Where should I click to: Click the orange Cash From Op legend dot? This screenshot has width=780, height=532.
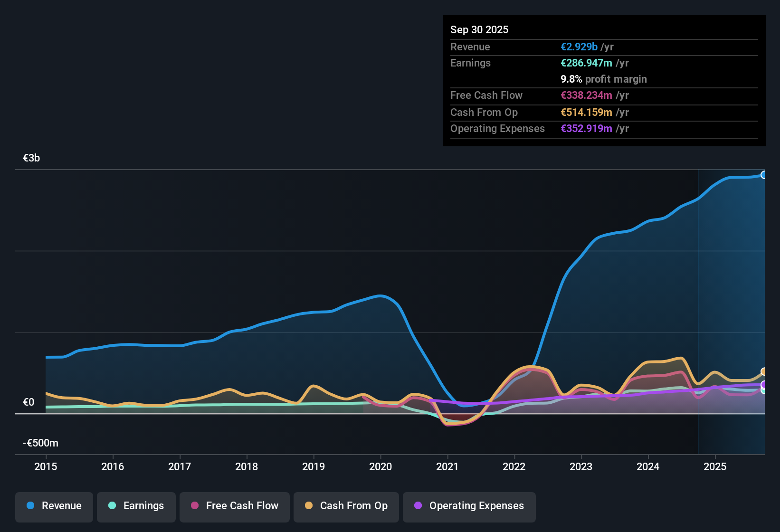pos(309,505)
